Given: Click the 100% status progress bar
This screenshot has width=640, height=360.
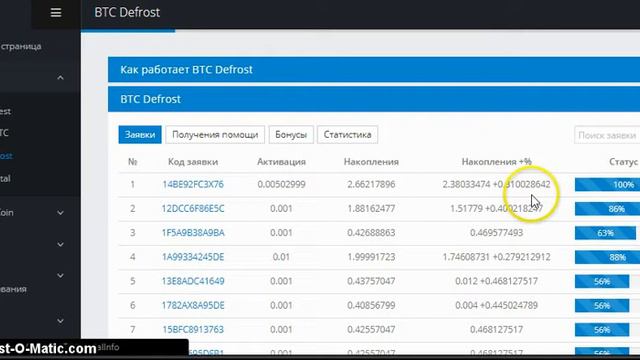Looking at the screenshot, I should pos(607,184).
